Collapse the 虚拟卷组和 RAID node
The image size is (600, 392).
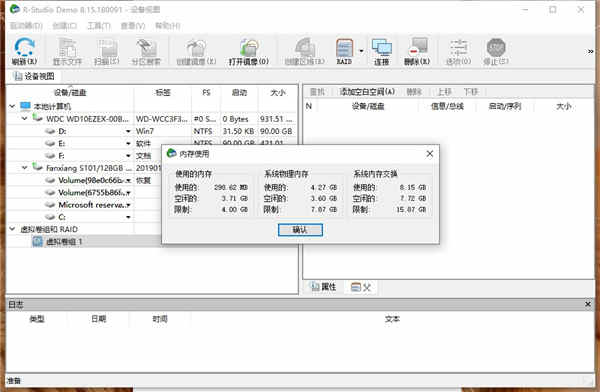(x=12, y=229)
